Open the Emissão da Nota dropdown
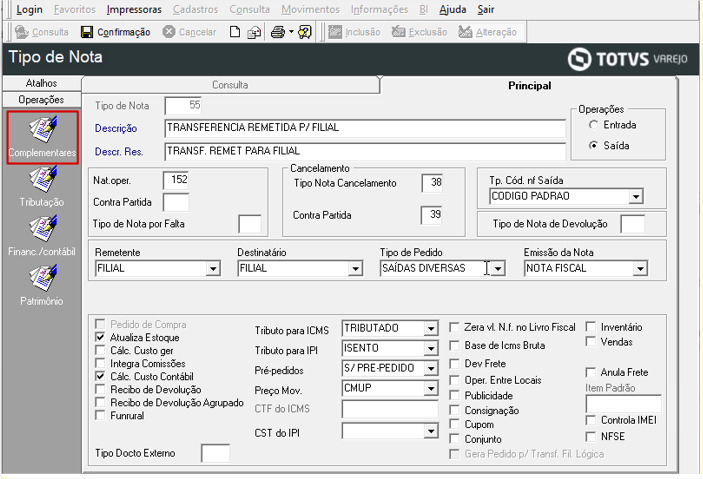Screen dimensions: 703x479 pos(640,269)
